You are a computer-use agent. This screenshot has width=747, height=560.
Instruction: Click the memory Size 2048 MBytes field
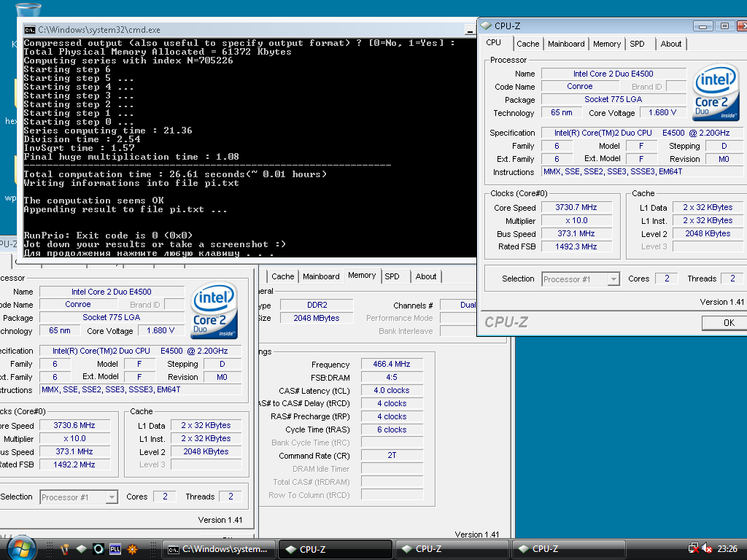tap(317, 318)
